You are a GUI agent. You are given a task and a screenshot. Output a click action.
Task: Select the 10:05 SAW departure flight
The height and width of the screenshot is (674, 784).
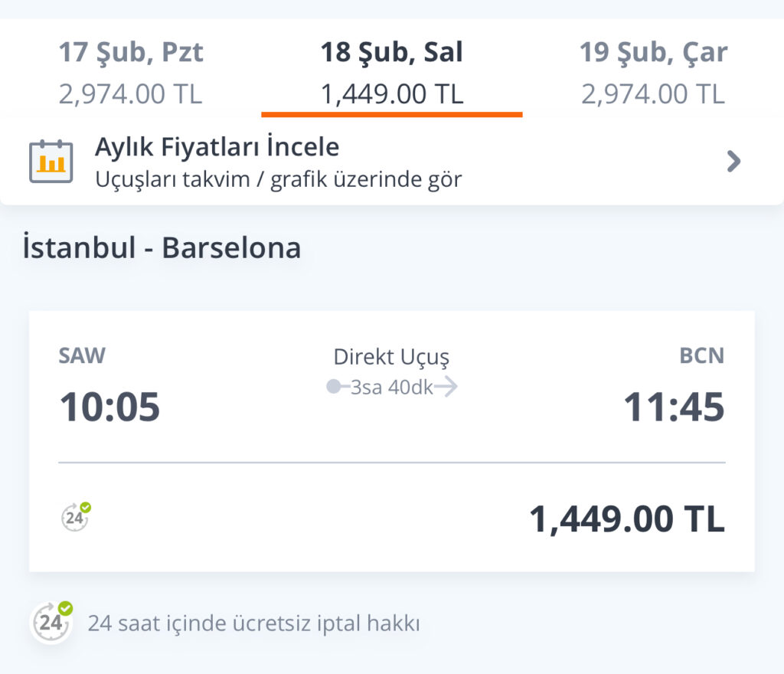click(x=110, y=407)
